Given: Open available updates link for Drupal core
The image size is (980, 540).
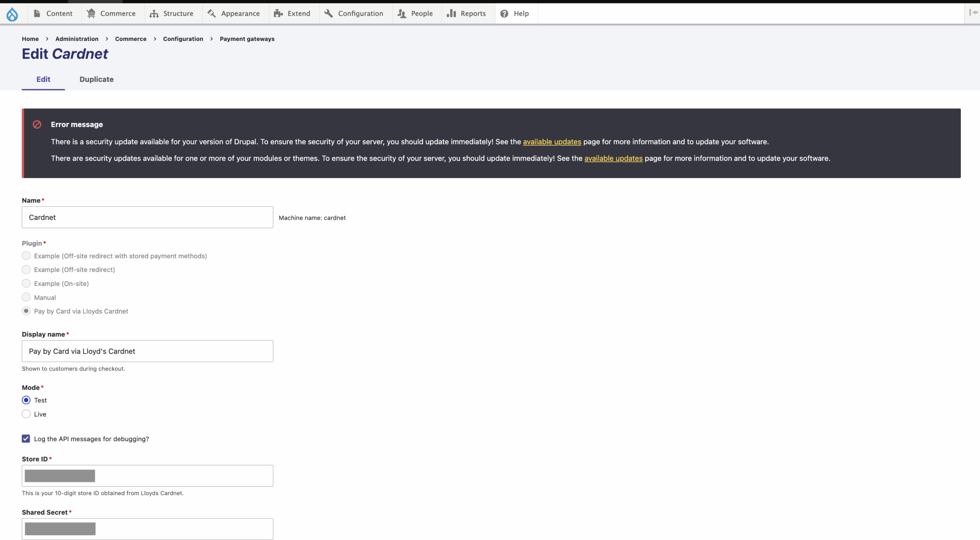Looking at the screenshot, I should tap(552, 142).
